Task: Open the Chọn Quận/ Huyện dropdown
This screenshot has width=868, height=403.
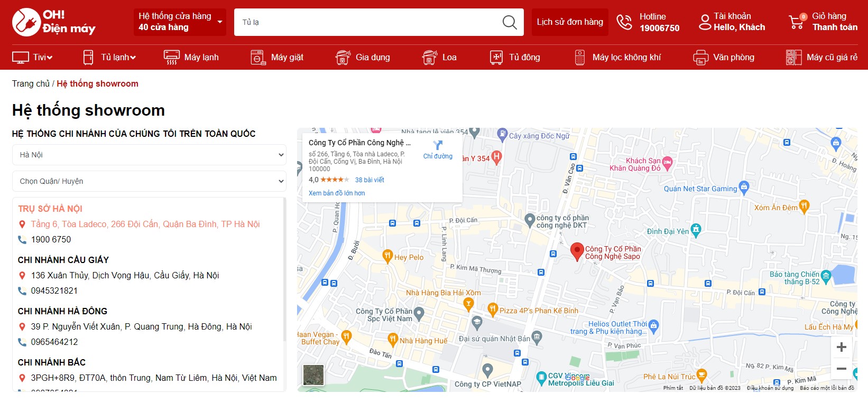Action: [x=149, y=181]
